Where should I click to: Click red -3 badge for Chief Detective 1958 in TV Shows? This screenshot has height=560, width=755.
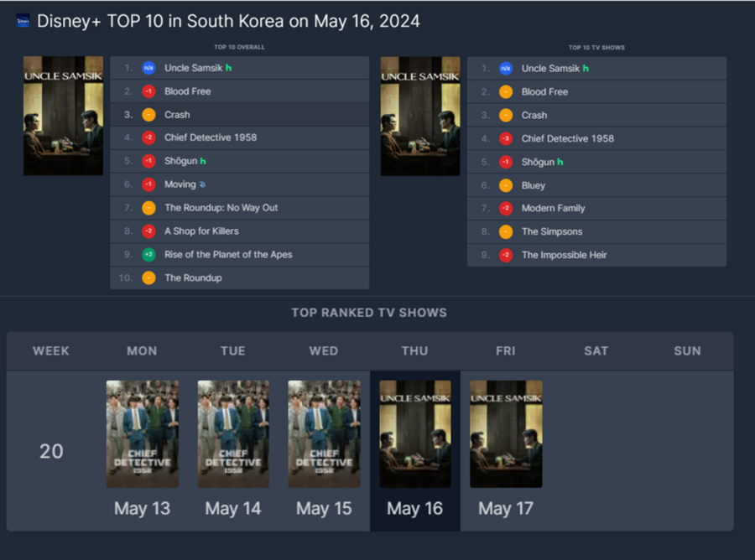pyautogui.click(x=506, y=138)
